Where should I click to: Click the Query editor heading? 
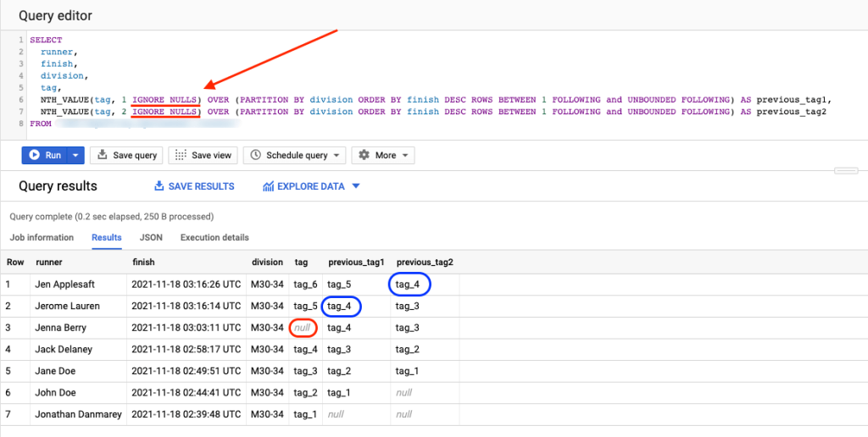[x=55, y=16]
